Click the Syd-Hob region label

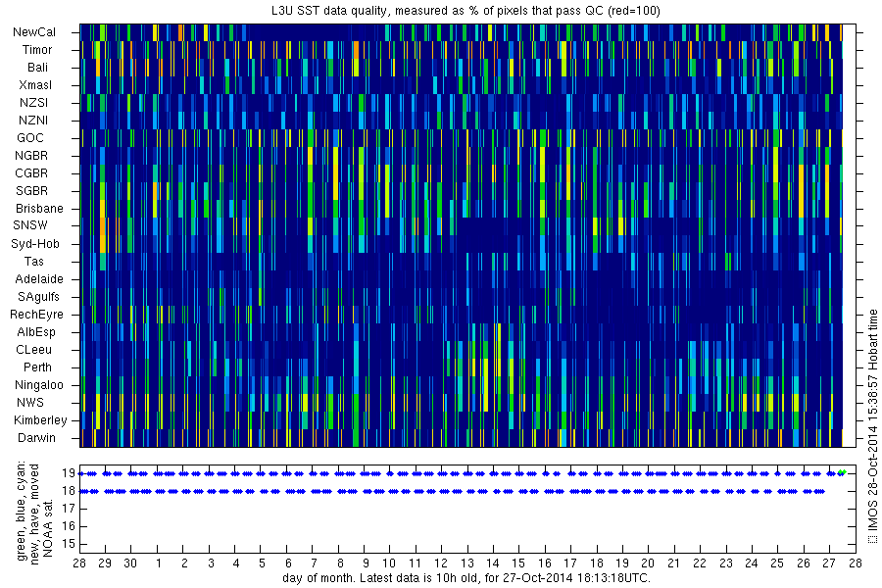click(x=35, y=244)
